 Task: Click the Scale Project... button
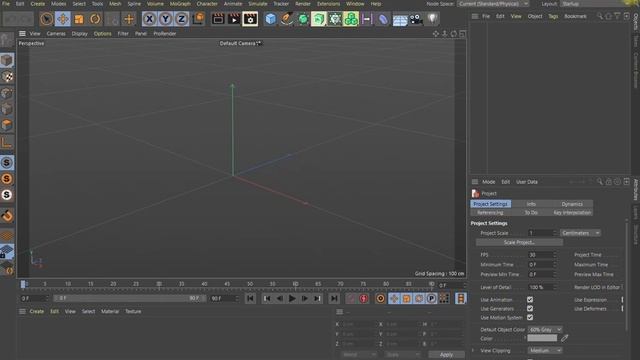[519, 242]
